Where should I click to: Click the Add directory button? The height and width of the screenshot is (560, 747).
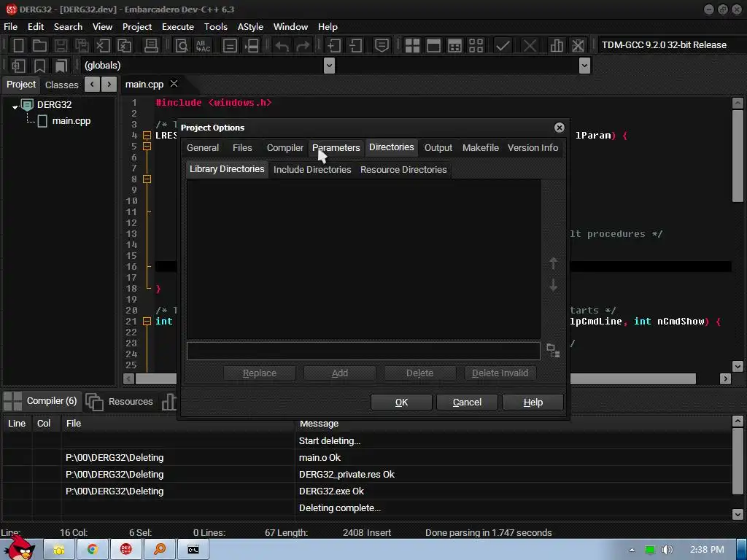point(340,373)
